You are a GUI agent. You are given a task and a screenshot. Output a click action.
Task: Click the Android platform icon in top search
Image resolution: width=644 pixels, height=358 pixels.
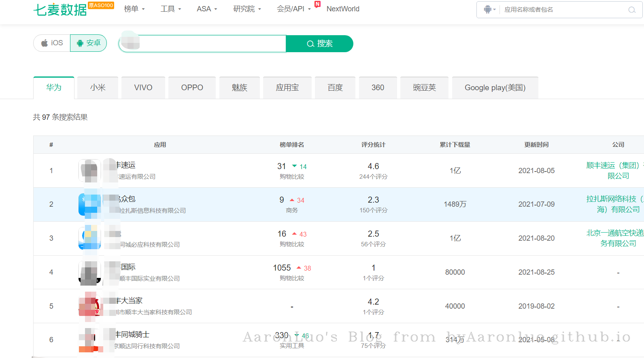click(x=488, y=9)
